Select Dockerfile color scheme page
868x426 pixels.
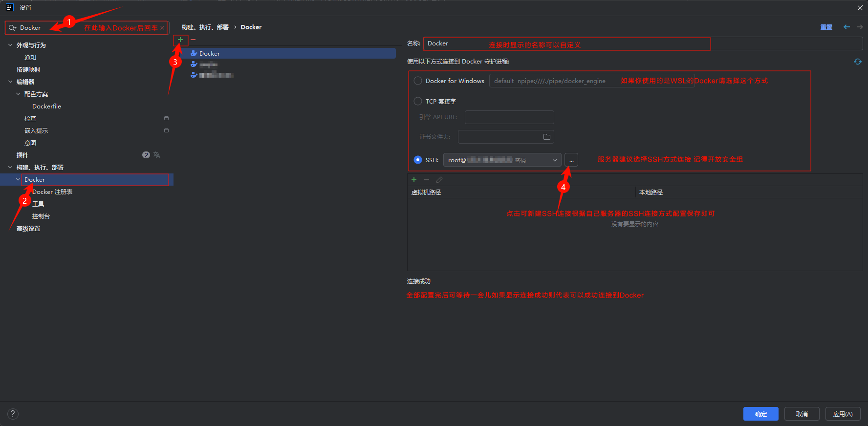click(46, 106)
